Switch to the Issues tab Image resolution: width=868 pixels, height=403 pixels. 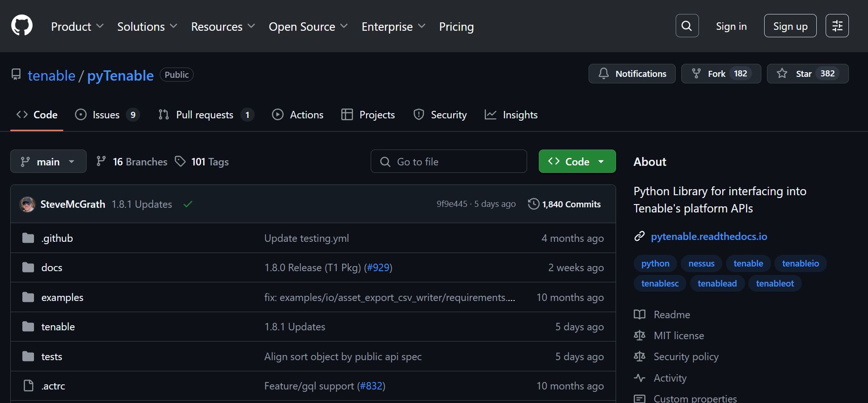point(107,115)
